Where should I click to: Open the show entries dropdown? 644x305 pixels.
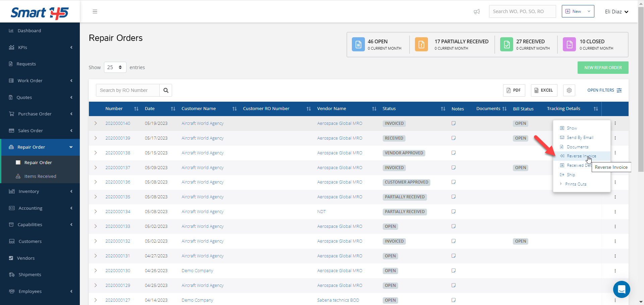[x=115, y=67]
